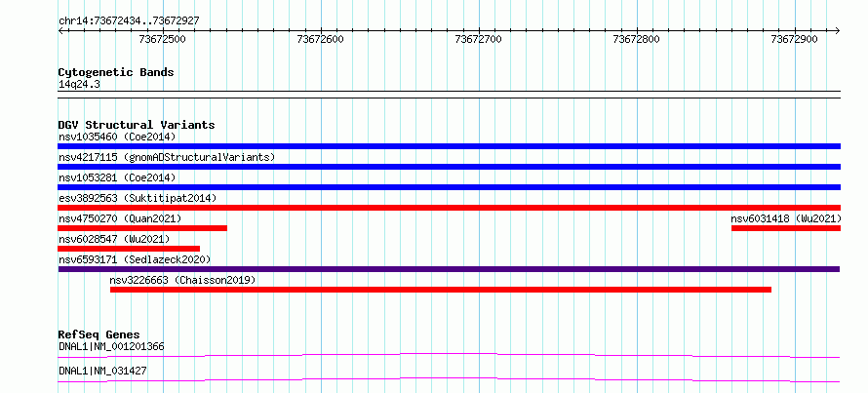The width and height of the screenshot is (868, 393).
Task: Click the ruler's right arrowhead
Action: [837, 31]
